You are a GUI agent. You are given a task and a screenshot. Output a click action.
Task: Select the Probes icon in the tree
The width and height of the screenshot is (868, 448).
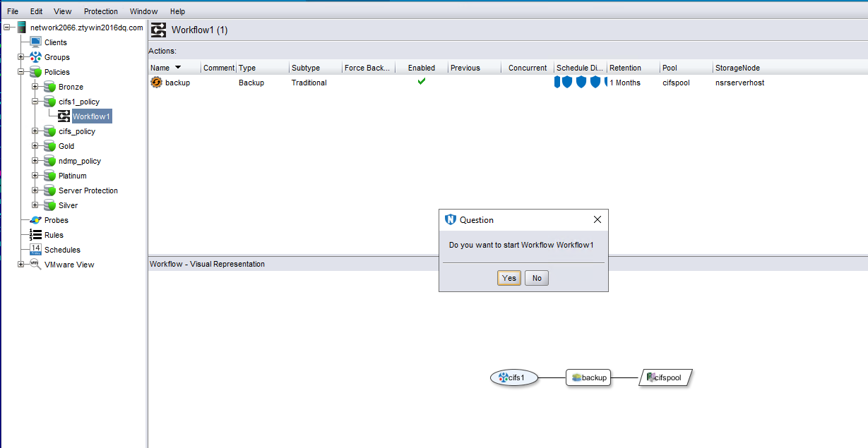pyautogui.click(x=35, y=220)
